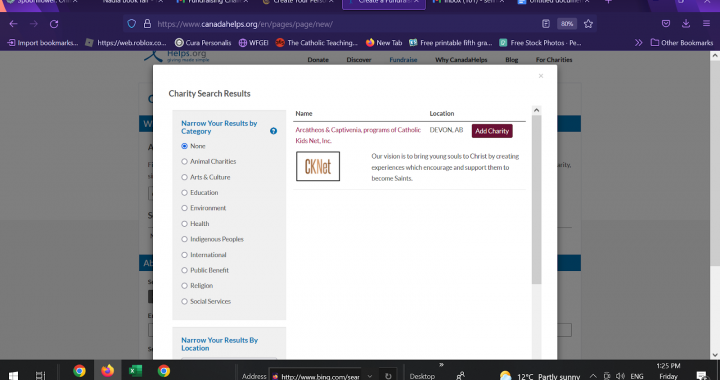This screenshot has height=380, width=720.
Task: Click the weather icon on taskbar
Action: pos(505,376)
